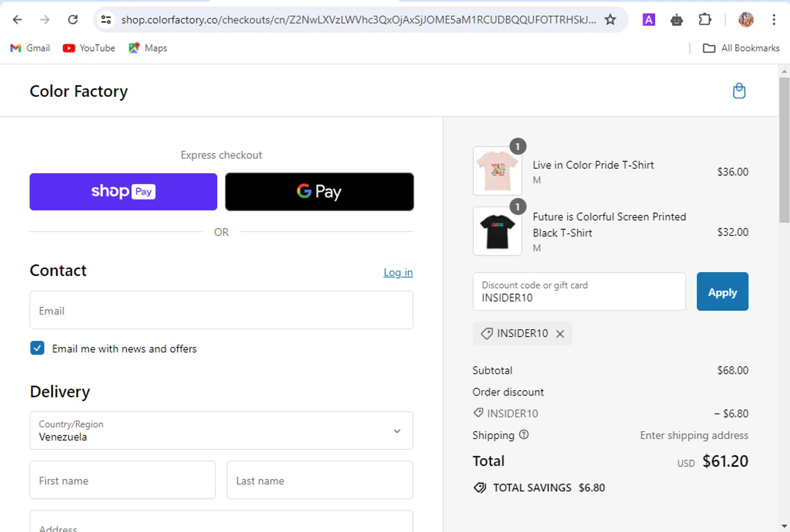
Task: Open the Country/Region dropdown
Action: click(221, 430)
